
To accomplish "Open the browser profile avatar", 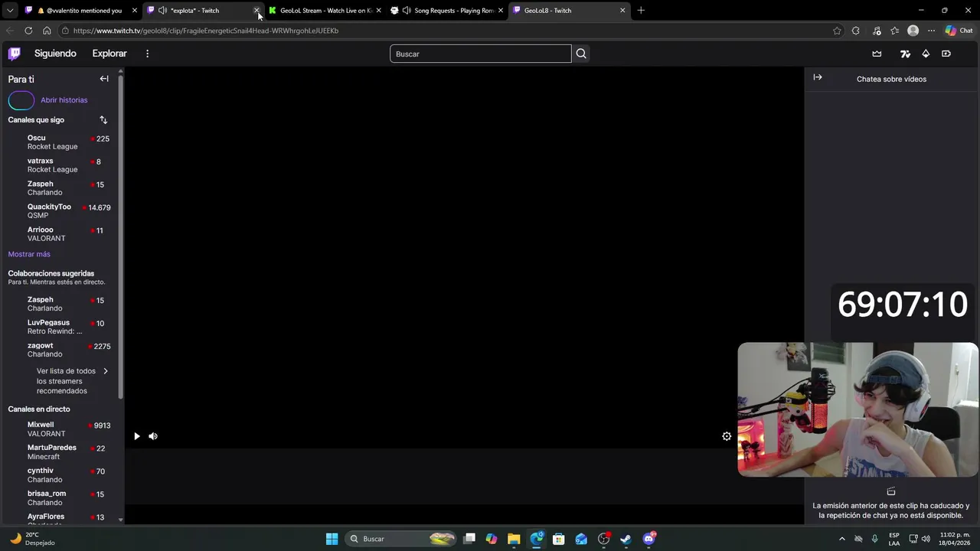I will click(x=913, y=31).
